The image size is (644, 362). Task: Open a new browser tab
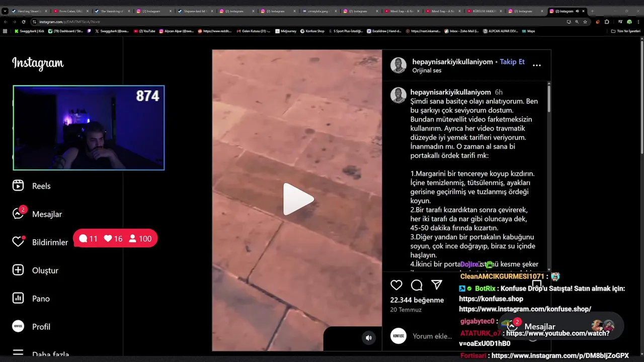point(592,11)
